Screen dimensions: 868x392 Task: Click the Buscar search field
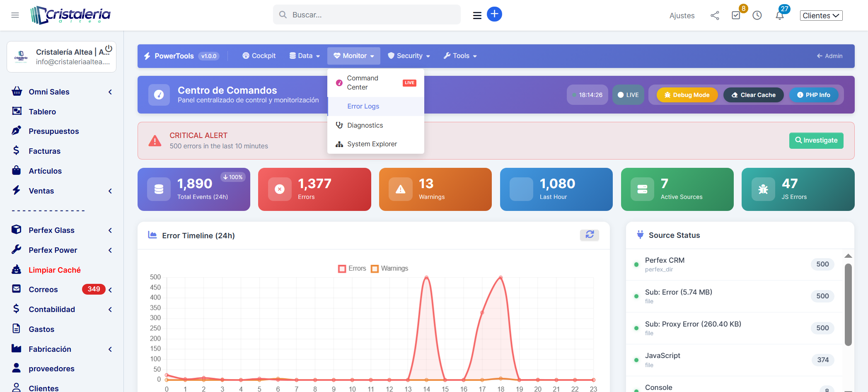click(x=367, y=15)
